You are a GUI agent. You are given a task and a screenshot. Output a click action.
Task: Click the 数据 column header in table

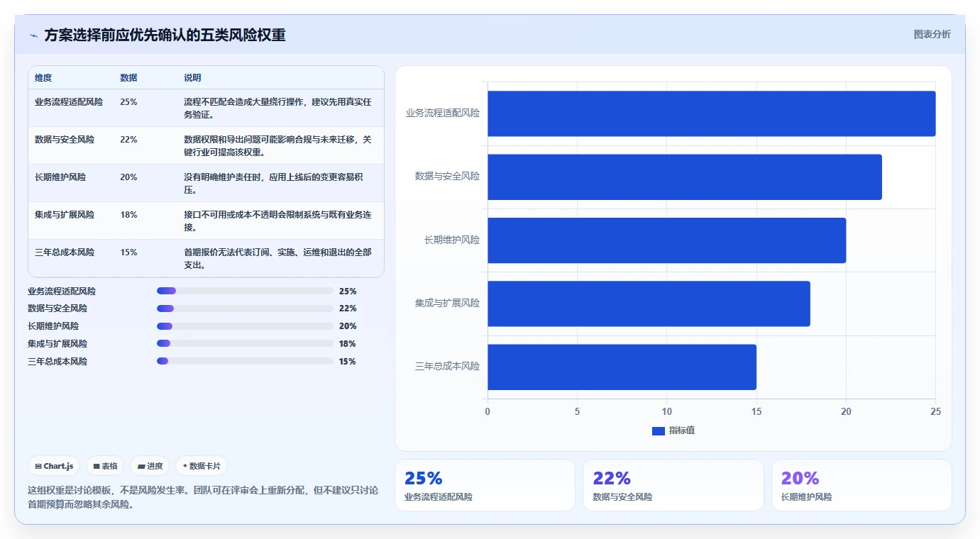click(128, 77)
